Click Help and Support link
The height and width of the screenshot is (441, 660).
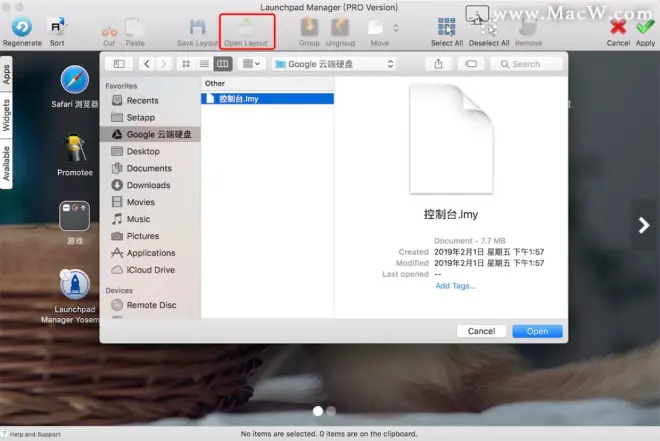pos(35,434)
